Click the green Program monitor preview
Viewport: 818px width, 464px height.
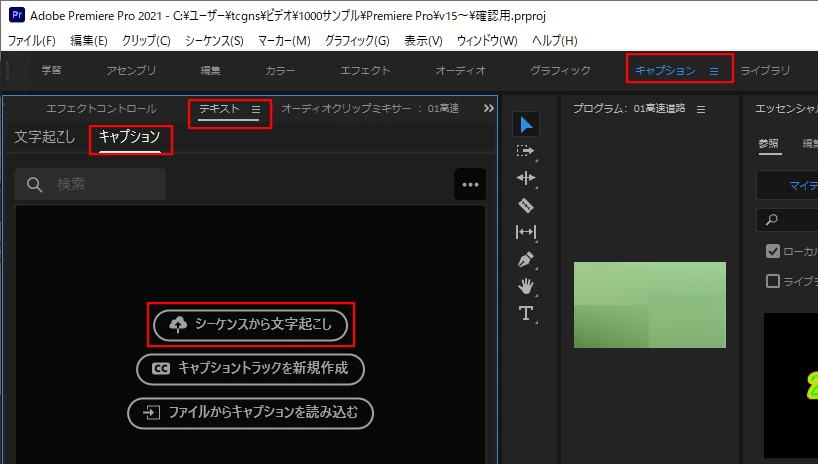[649, 305]
